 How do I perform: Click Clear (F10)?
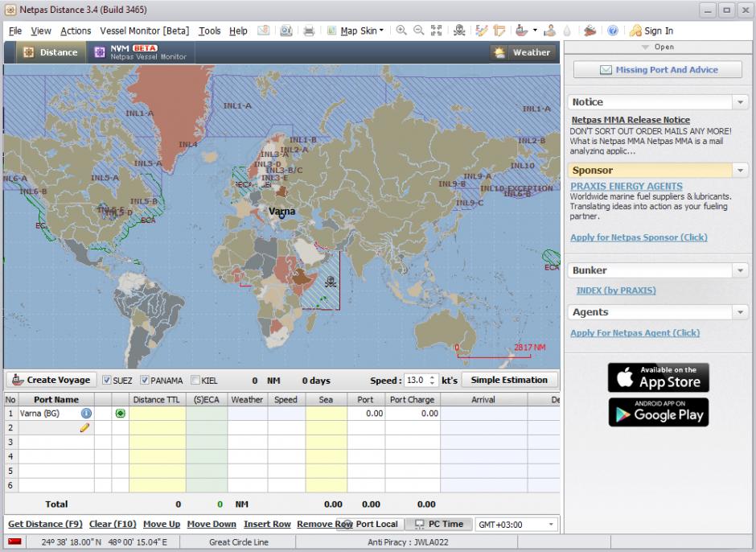pos(113,524)
